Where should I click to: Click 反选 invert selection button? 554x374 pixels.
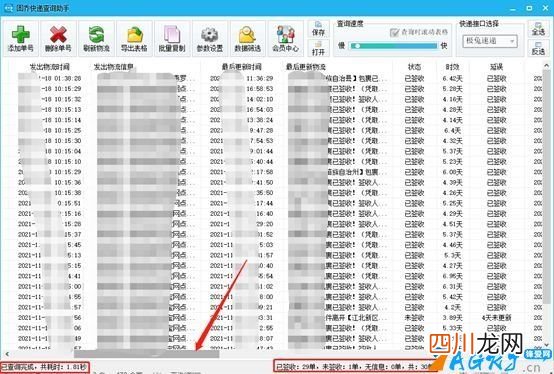click(x=538, y=48)
